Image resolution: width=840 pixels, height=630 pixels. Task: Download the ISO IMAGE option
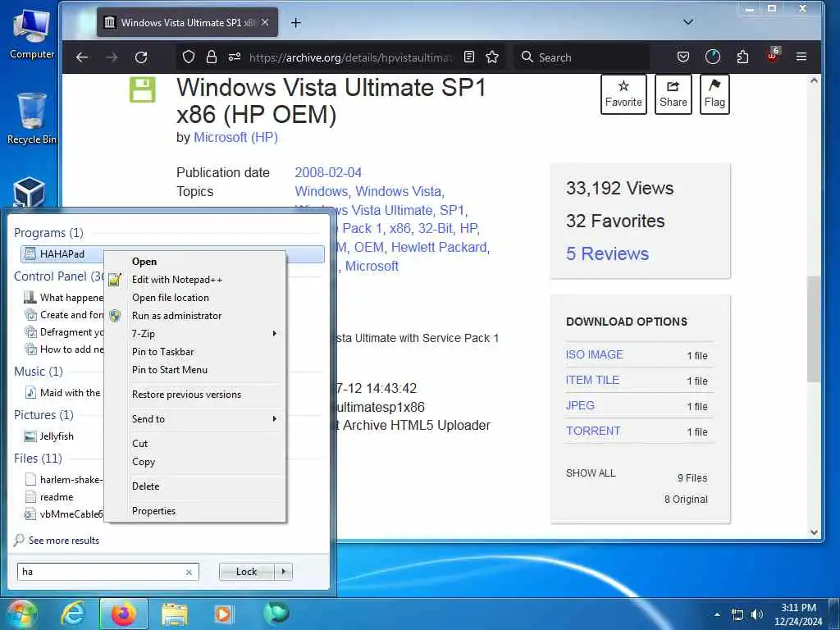594,354
